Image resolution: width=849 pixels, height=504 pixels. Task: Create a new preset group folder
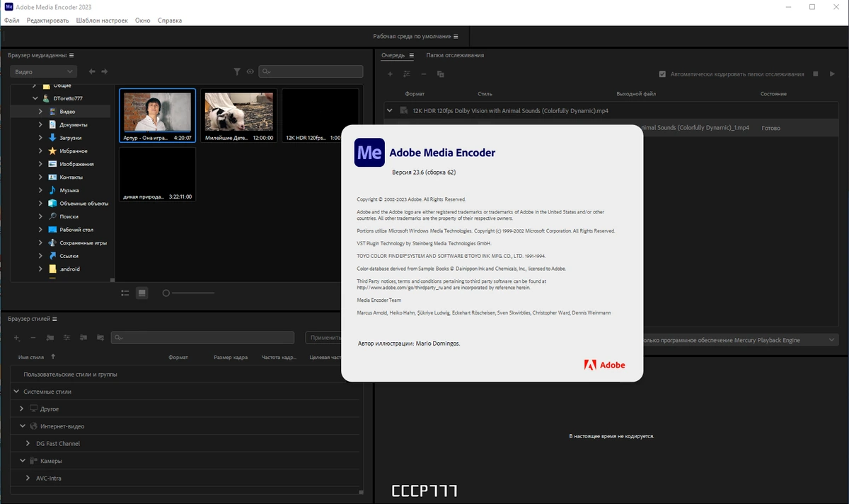(50, 338)
